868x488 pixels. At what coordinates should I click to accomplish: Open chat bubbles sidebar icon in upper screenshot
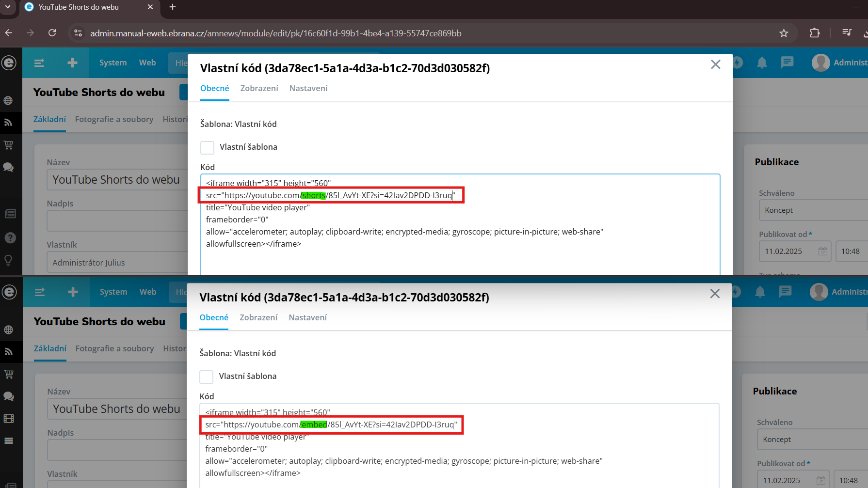tap(8, 167)
